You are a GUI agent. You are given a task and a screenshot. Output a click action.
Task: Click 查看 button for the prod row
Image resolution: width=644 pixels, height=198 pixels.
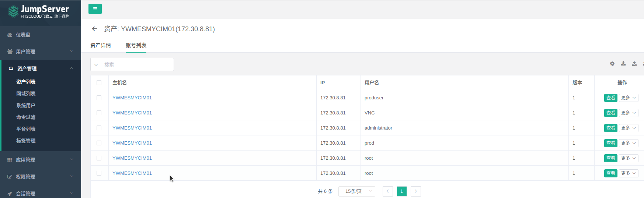pyautogui.click(x=610, y=143)
